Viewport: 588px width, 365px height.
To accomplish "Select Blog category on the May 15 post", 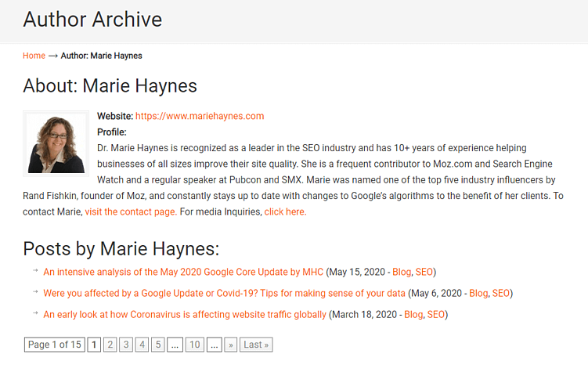I will coord(400,272).
